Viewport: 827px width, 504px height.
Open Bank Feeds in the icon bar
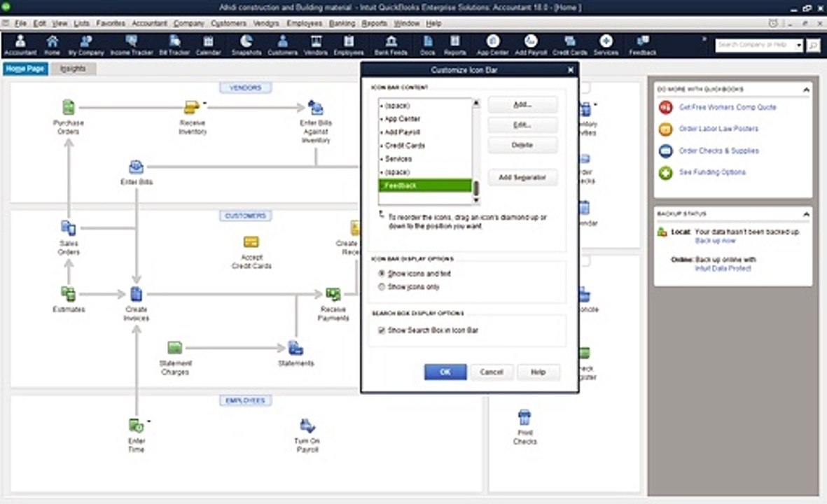pos(391,45)
